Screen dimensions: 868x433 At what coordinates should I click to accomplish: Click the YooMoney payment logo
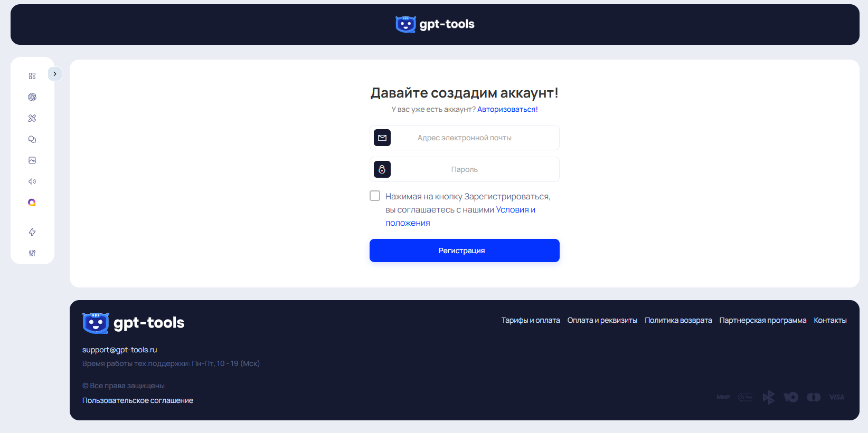pos(791,397)
